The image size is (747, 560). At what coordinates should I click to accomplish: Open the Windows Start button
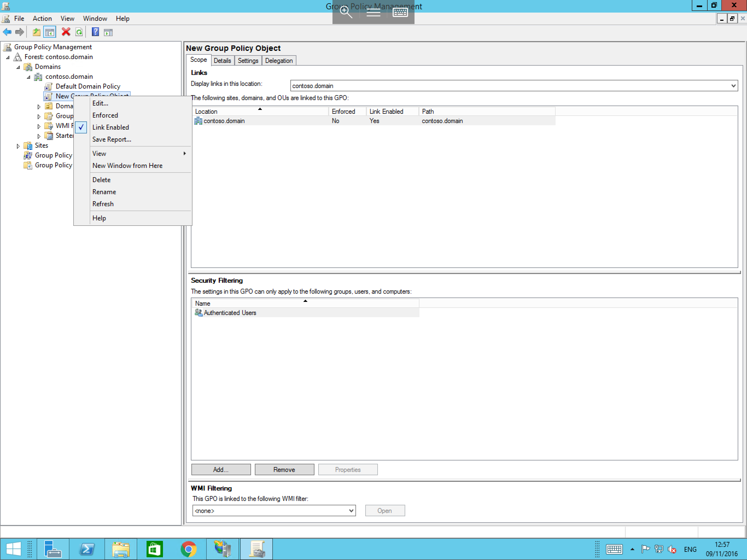(13, 549)
